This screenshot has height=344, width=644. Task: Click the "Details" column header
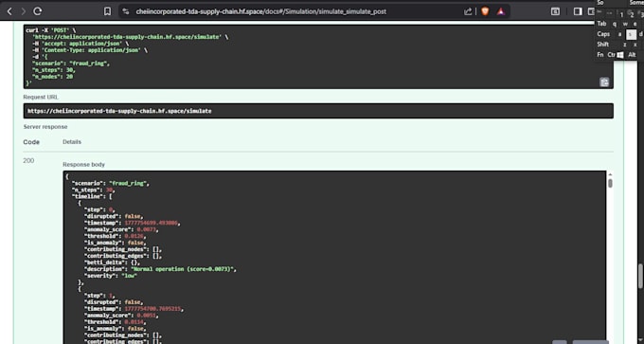click(72, 142)
